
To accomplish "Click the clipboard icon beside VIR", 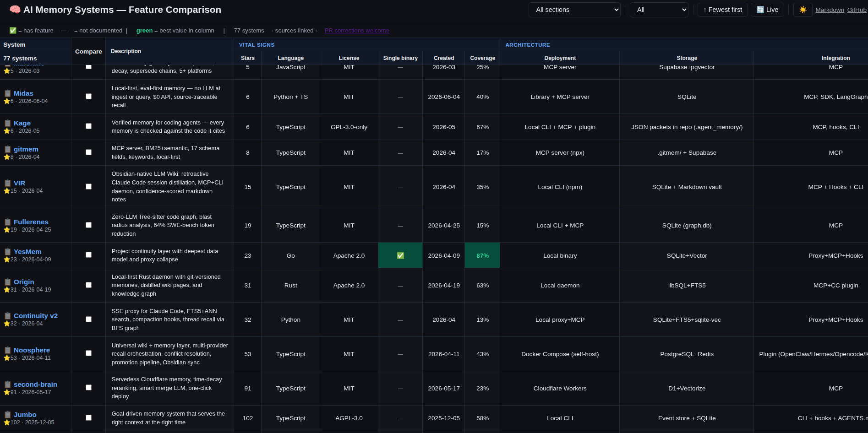I will pos(8,183).
